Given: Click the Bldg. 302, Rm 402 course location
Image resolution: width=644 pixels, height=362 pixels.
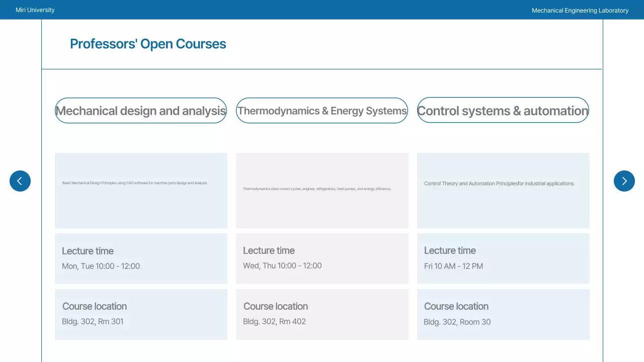Looking at the screenshot, I should pos(274,322).
